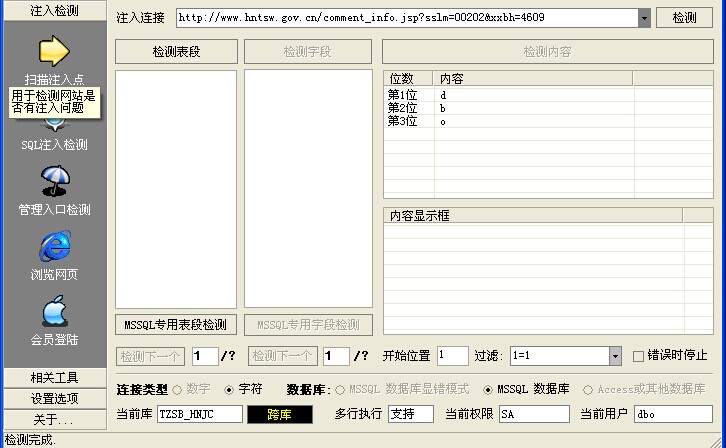
Task: Click the 检测表段 button
Action: click(x=176, y=51)
